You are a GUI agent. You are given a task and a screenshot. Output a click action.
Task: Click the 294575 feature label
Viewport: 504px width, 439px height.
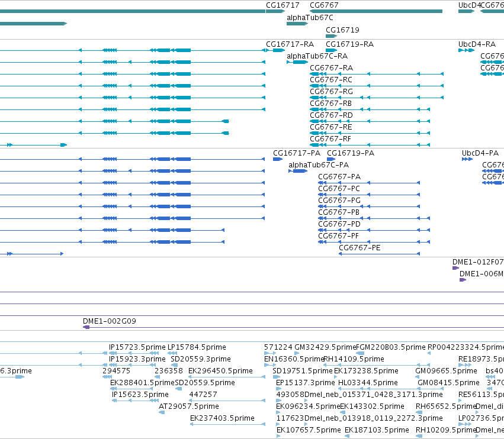point(116,370)
